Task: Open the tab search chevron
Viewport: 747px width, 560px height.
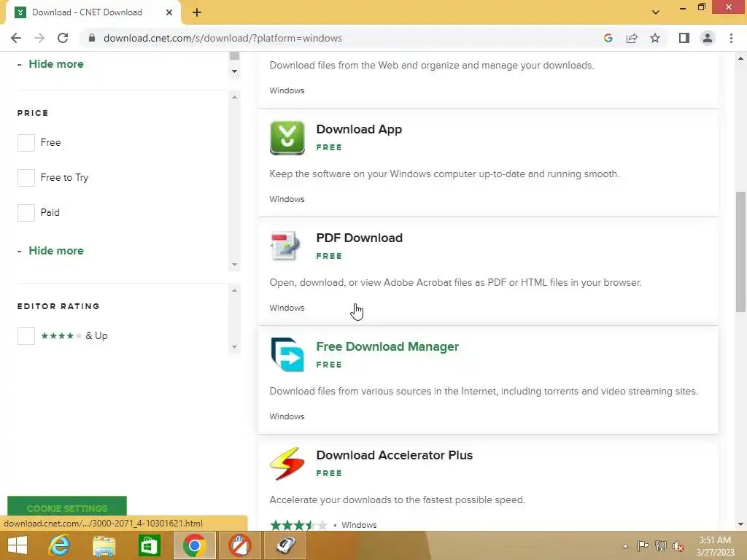Action: (x=656, y=12)
